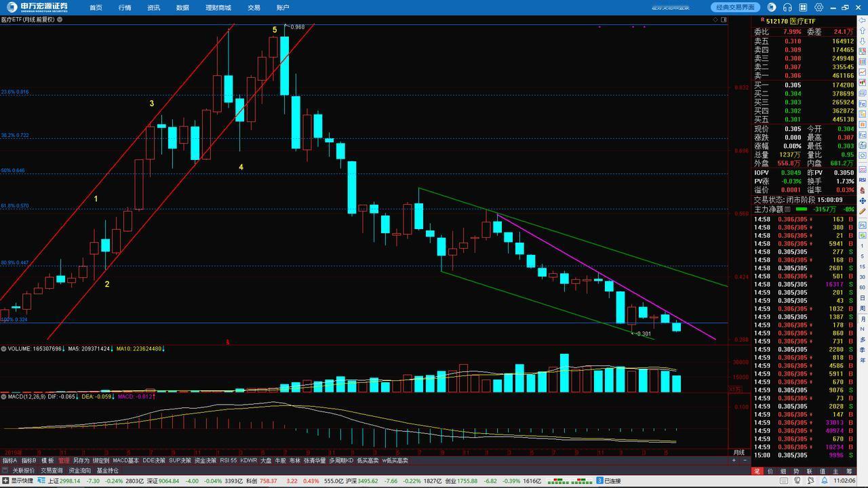The image size is (868, 488).
Task: Open the 理财商城 menu
Action: tap(218, 7)
